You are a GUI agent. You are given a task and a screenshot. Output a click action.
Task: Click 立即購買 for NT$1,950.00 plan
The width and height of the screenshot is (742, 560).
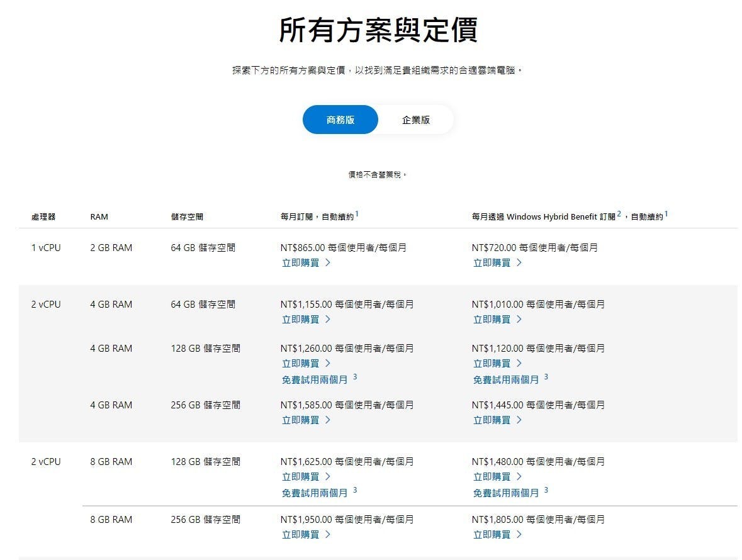pos(306,535)
